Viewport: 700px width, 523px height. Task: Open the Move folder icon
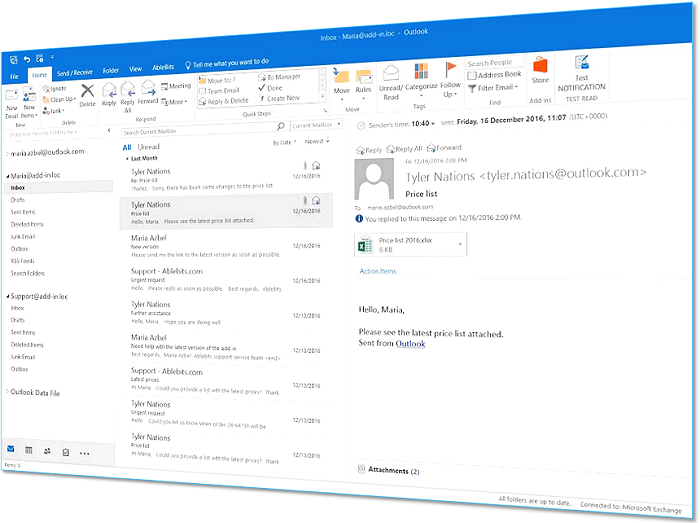coord(342,76)
